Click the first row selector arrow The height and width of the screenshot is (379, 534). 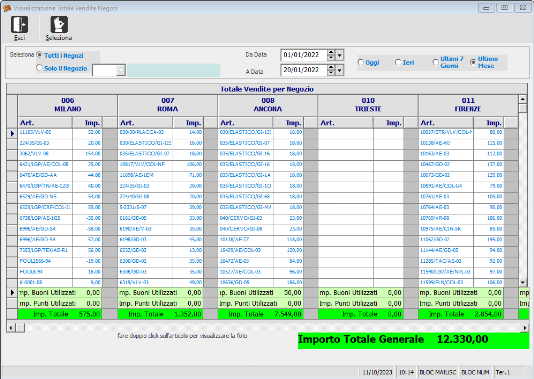pos(12,133)
